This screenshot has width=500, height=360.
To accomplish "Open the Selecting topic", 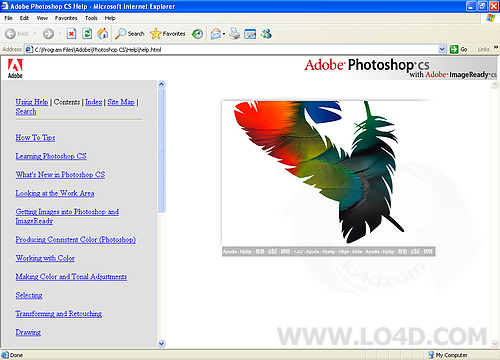I will 29,295.
